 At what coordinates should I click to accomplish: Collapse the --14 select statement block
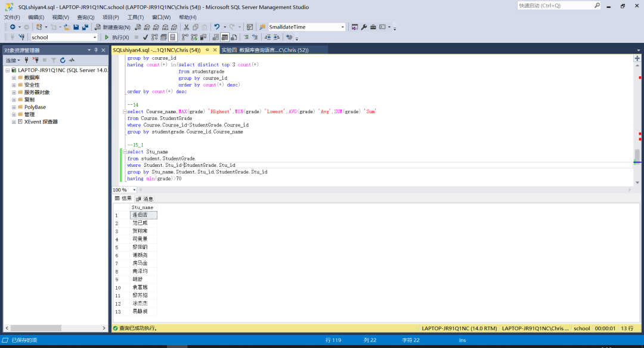[124, 111]
